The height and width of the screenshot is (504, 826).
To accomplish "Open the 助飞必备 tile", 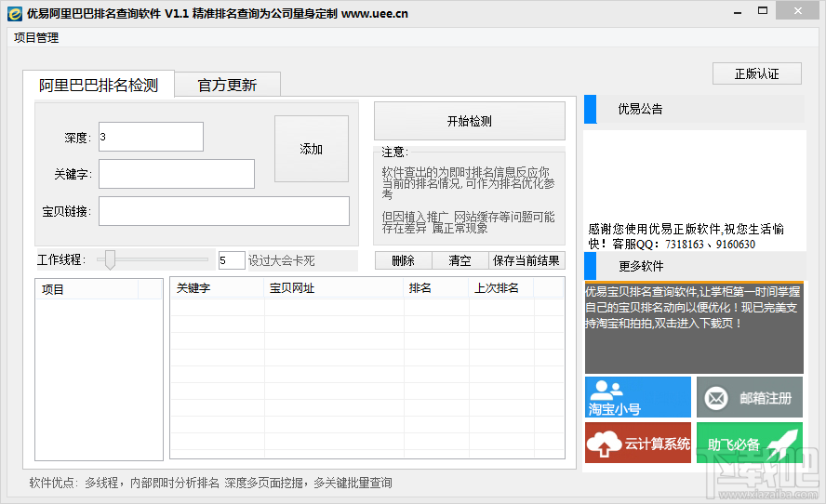I will [x=750, y=443].
